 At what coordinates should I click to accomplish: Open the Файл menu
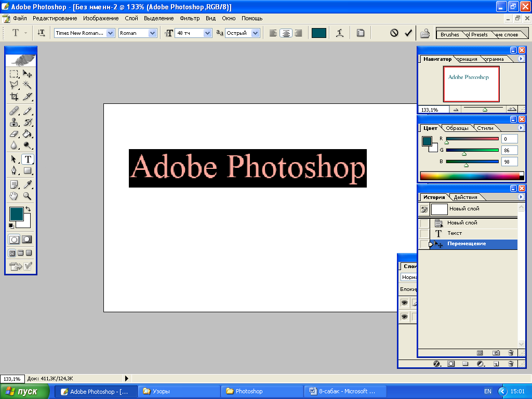pos(20,18)
